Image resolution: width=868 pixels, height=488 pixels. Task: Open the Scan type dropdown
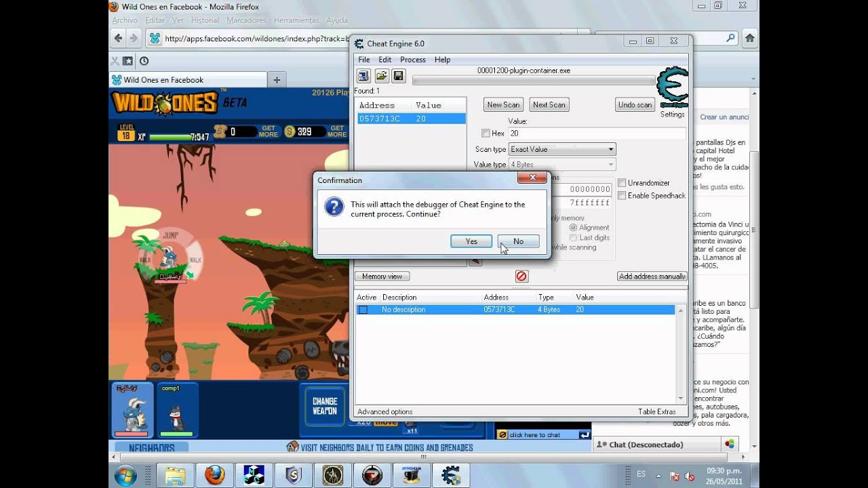tap(562, 149)
